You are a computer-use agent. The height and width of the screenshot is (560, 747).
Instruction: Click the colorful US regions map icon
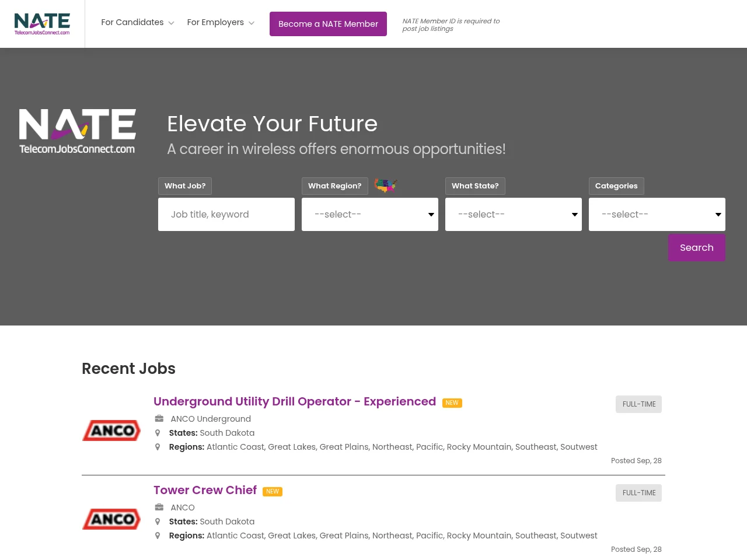coord(386,185)
